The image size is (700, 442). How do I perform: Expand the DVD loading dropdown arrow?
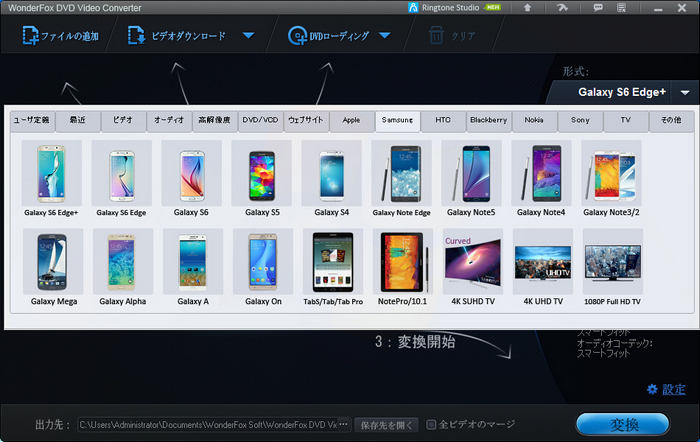(385, 35)
